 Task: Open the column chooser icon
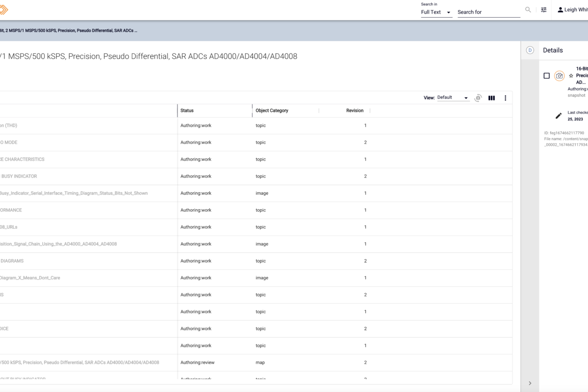pyautogui.click(x=491, y=98)
